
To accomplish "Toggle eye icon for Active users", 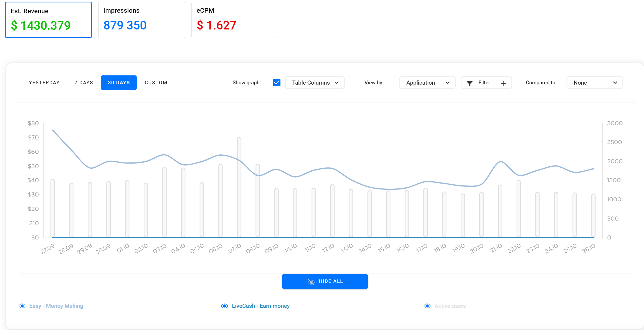I will [x=427, y=306].
